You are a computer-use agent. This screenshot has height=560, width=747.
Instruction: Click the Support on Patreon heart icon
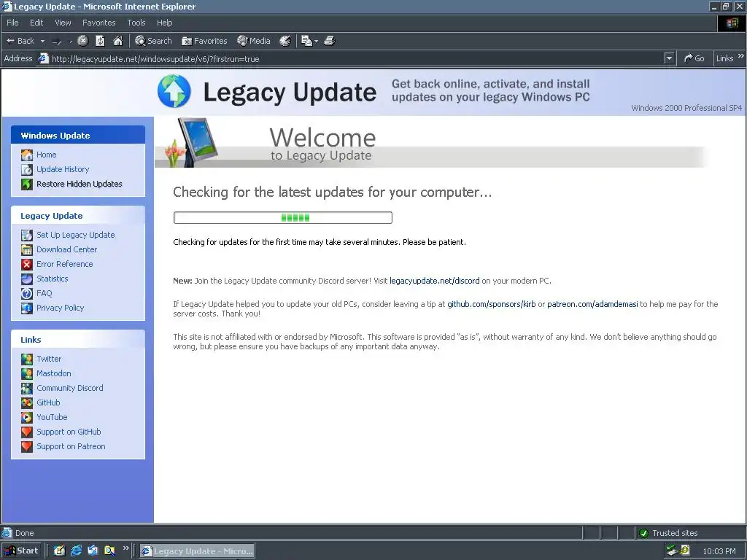tap(27, 447)
